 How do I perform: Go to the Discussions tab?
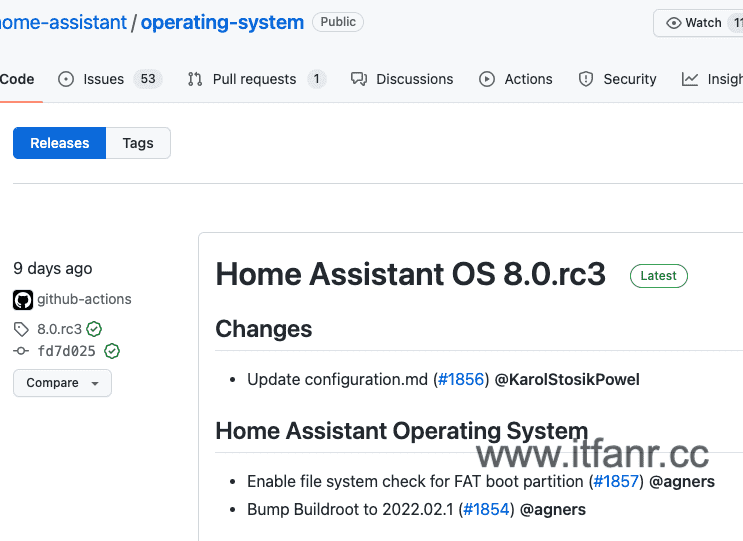tap(414, 79)
